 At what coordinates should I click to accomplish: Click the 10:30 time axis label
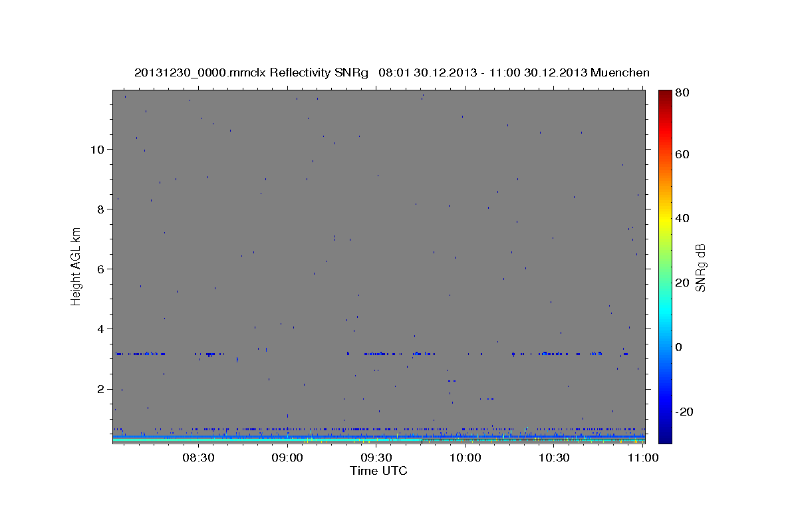click(554, 458)
